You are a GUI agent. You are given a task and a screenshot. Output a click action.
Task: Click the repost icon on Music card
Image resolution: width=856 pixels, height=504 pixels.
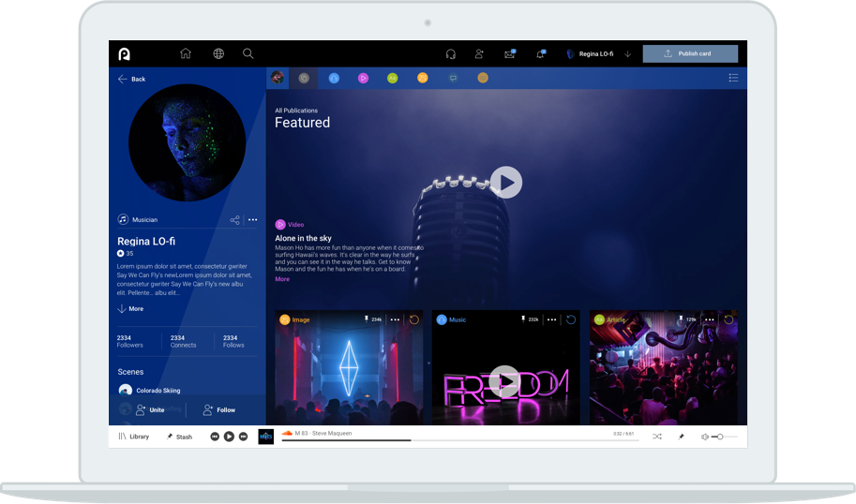571,319
